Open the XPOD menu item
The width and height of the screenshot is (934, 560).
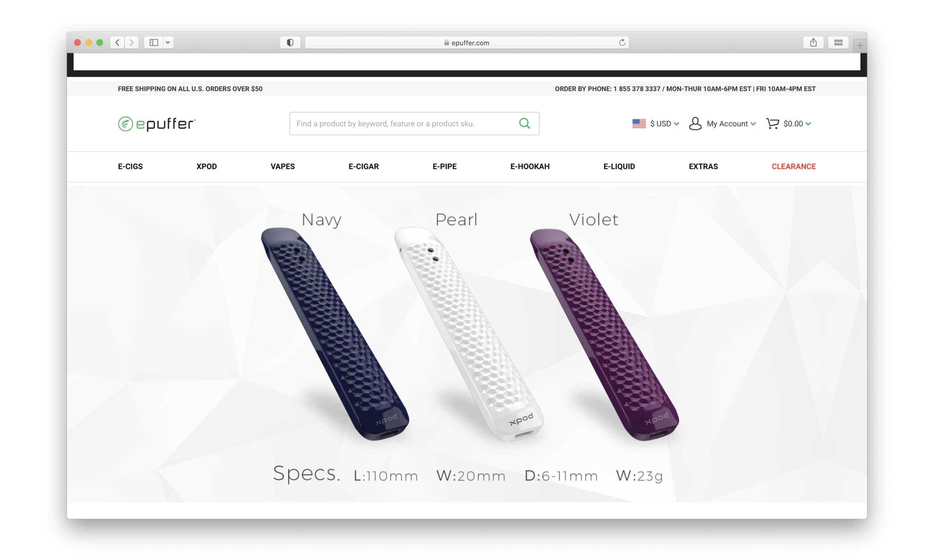[207, 166]
